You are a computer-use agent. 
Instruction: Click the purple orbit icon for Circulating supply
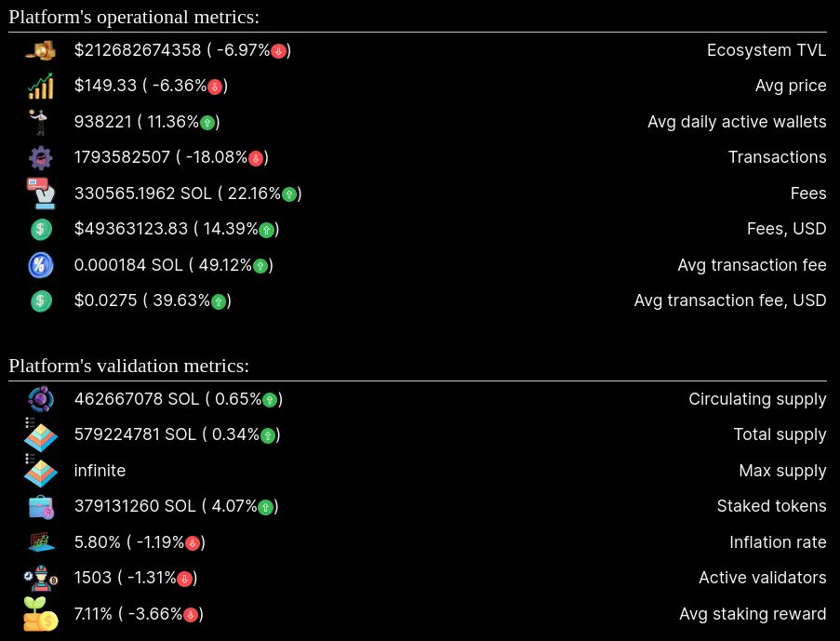click(41, 399)
